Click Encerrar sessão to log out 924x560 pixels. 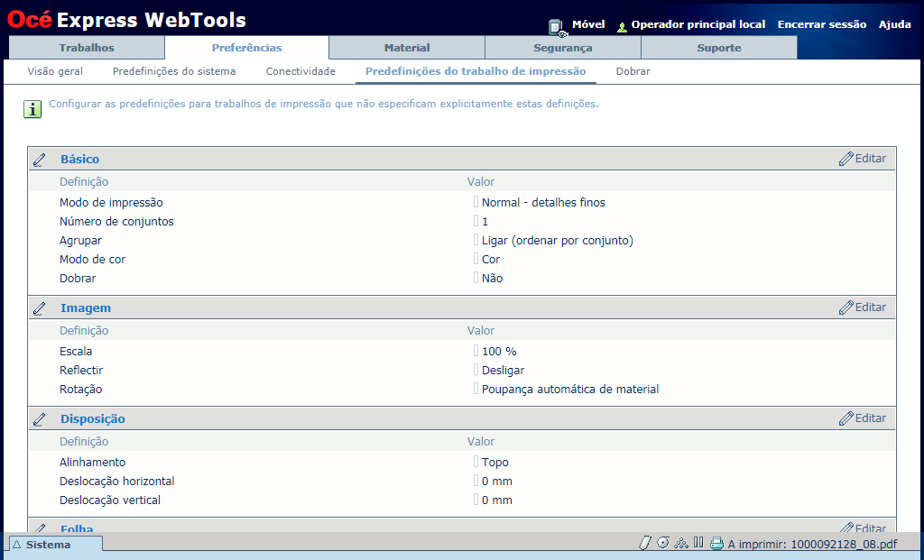(821, 24)
